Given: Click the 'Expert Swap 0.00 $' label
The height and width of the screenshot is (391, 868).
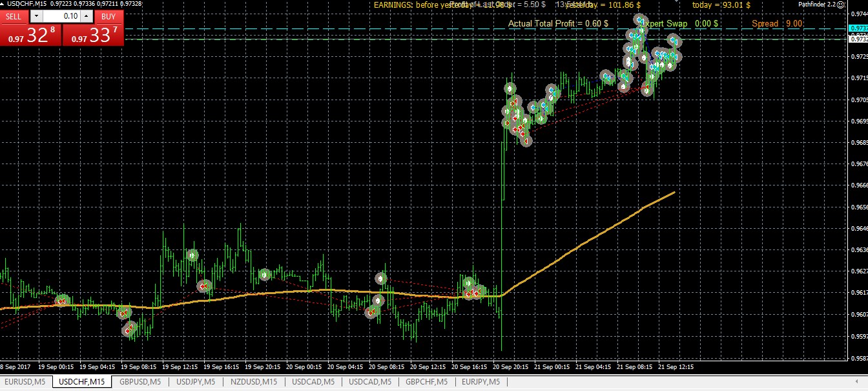Looking at the screenshot, I should (678, 23).
